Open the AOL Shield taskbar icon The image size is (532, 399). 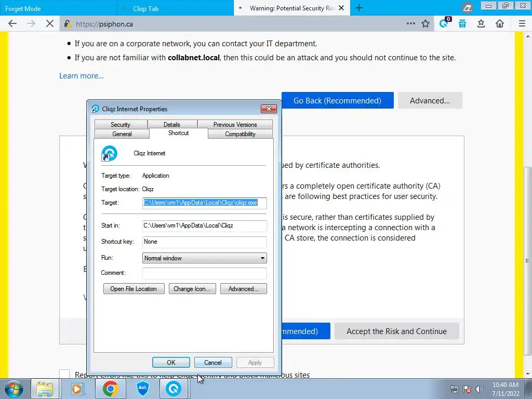pyautogui.click(x=142, y=389)
